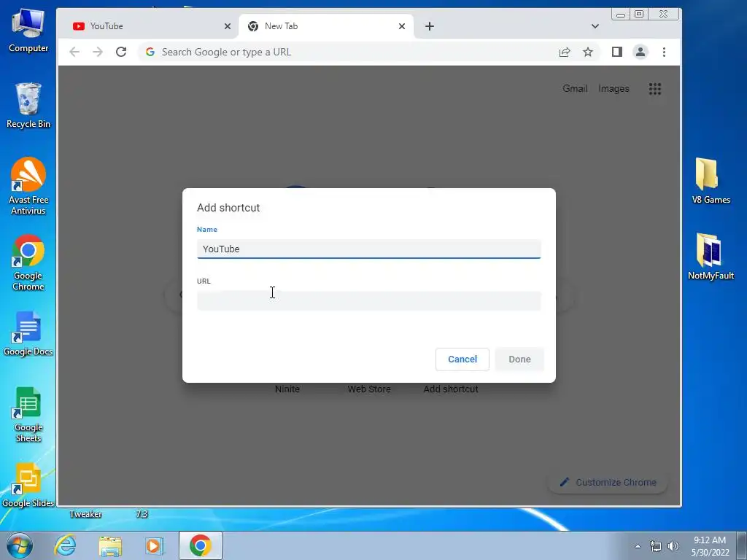Open Windows Media Player from the taskbar
This screenshot has width=747, height=560.
tap(154, 545)
